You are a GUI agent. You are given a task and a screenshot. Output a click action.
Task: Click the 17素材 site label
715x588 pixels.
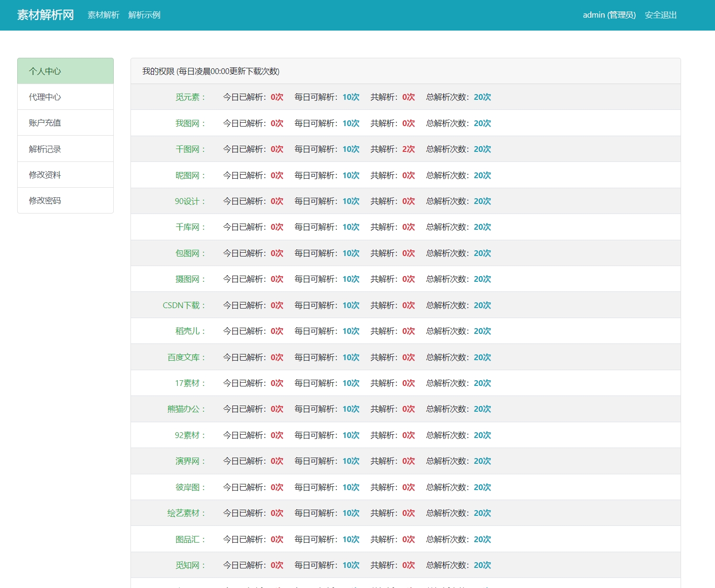pos(190,383)
